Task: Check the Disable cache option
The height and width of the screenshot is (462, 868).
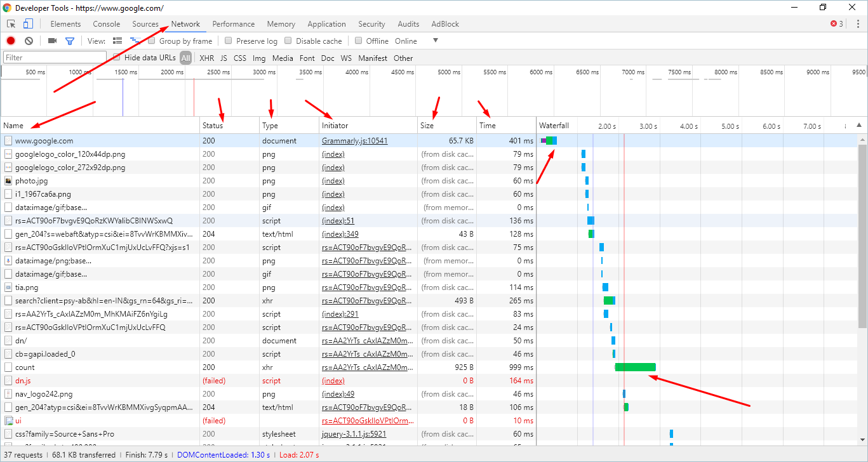Action: [288, 41]
